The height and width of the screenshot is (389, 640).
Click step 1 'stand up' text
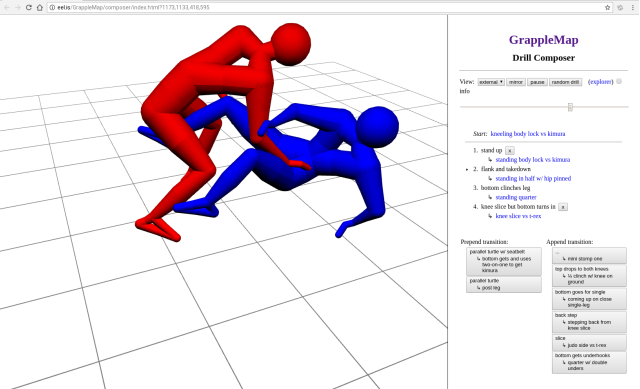click(x=491, y=150)
